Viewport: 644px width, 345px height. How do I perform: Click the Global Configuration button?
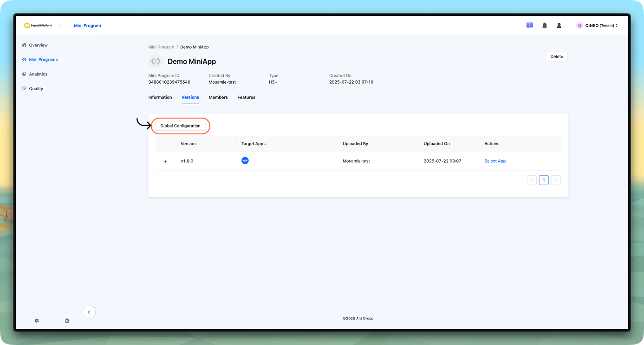pyautogui.click(x=180, y=126)
